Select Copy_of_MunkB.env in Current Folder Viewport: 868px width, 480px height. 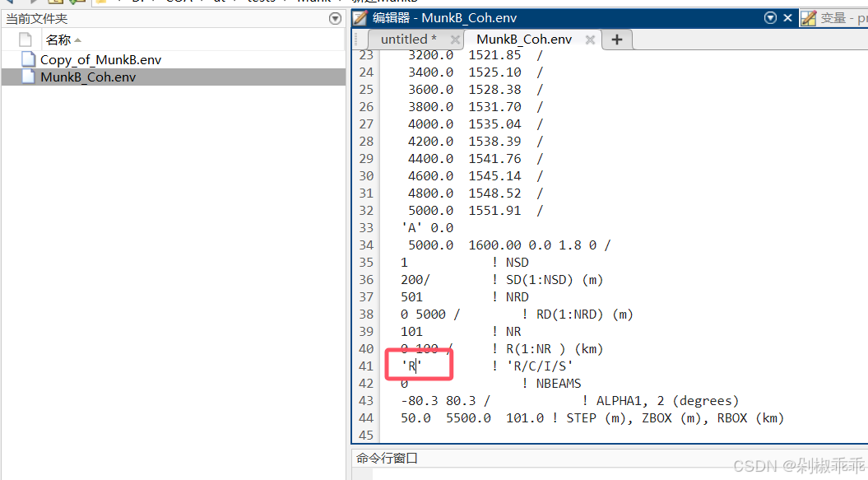pyautogui.click(x=100, y=60)
